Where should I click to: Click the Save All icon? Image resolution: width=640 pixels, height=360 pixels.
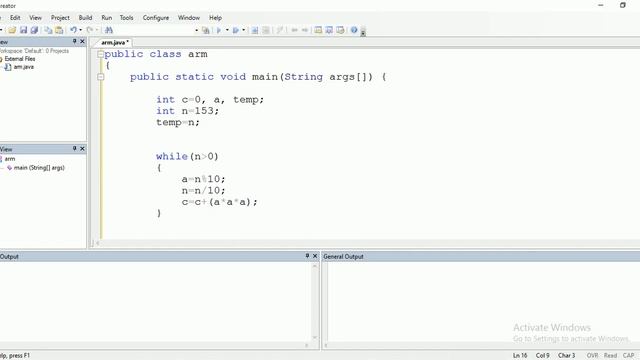click(x=34, y=30)
